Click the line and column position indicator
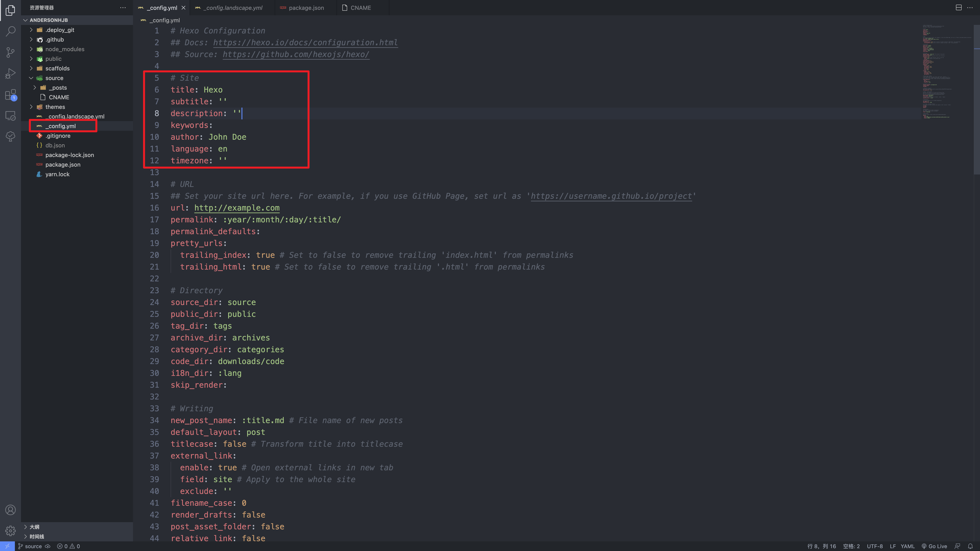 point(821,546)
